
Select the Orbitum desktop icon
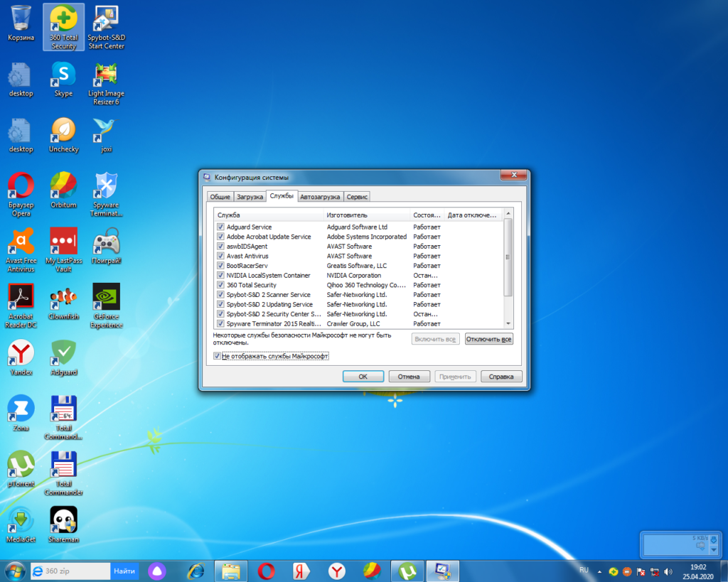point(63,190)
